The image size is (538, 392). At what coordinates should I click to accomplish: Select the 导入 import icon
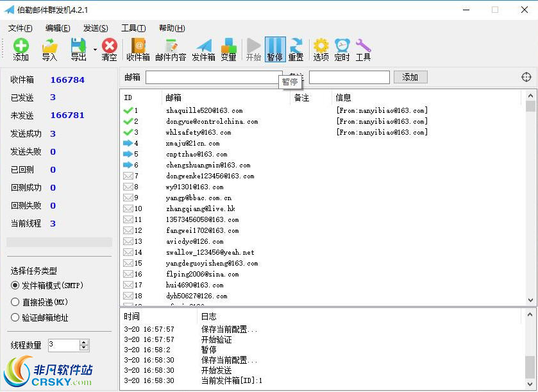[50, 48]
